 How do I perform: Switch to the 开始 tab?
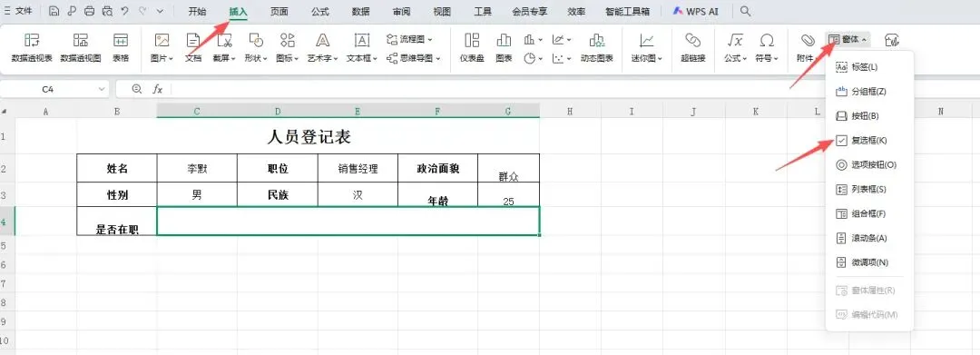(x=197, y=11)
